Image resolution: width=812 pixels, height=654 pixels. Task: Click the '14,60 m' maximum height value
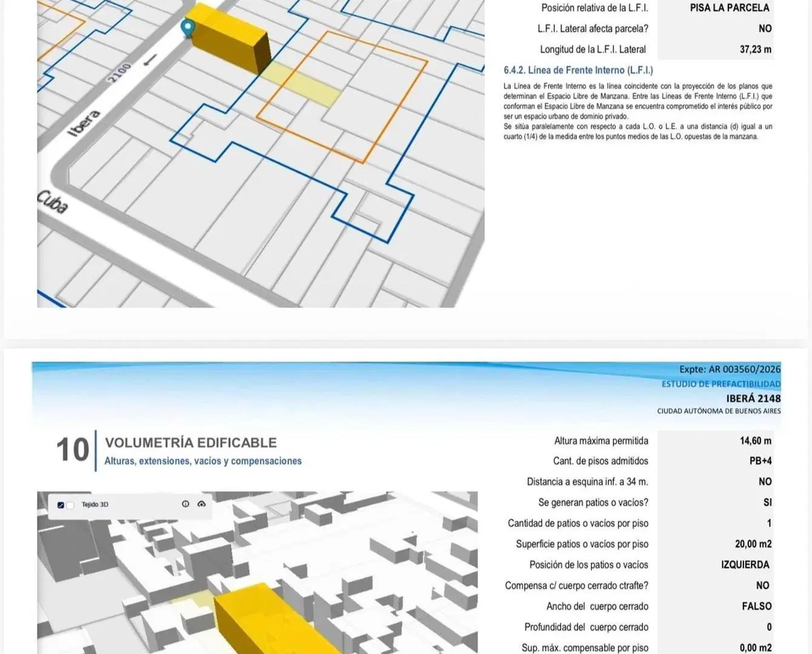tap(755, 441)
